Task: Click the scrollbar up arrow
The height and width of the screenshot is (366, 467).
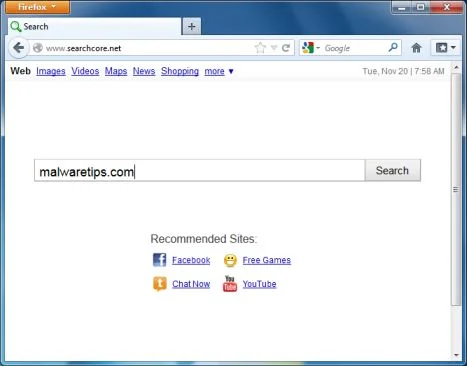Action: (456, 68)
